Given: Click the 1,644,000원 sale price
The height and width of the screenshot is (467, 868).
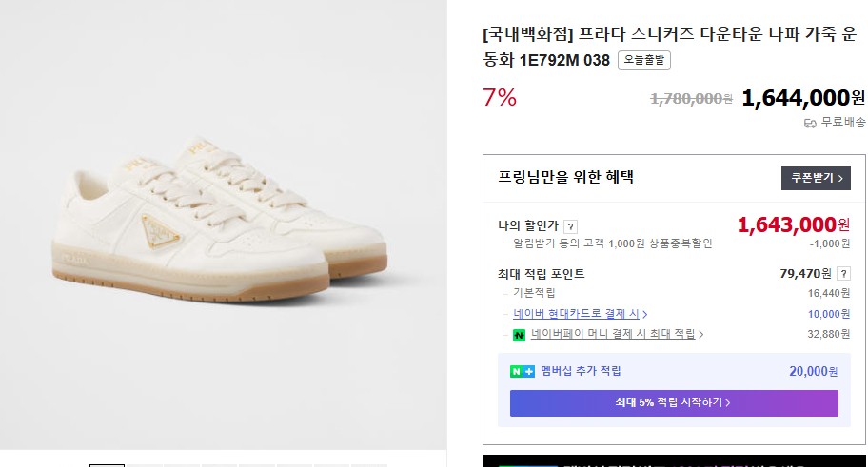Looking at the screenshot, I should click(x=803, y=97).
